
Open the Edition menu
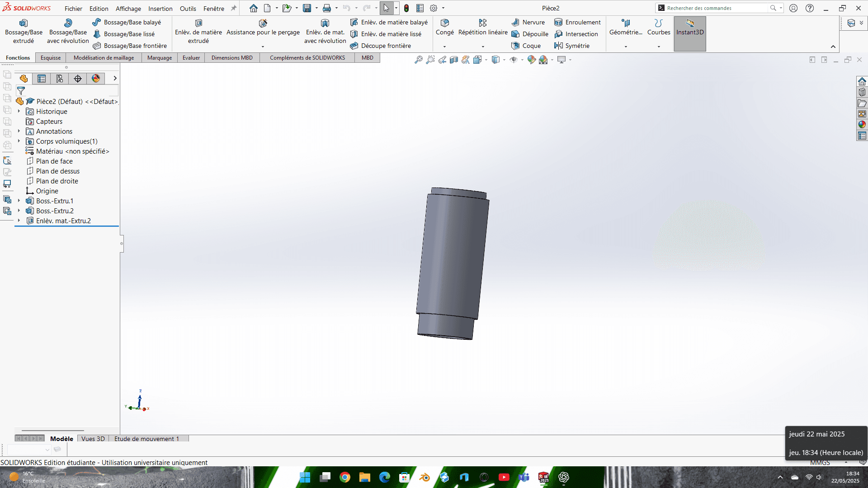pyautogui.click(x=99, y=9)
